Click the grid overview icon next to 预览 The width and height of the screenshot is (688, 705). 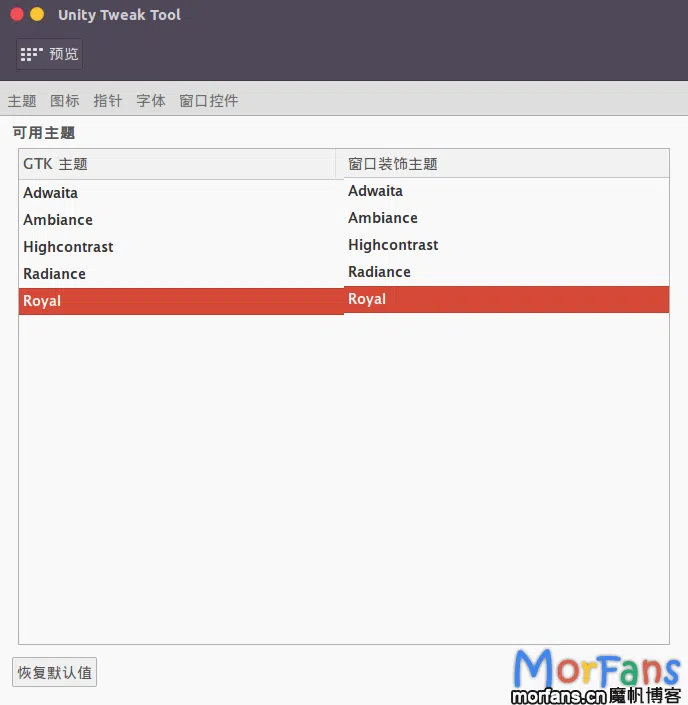(x=31, y=54)
